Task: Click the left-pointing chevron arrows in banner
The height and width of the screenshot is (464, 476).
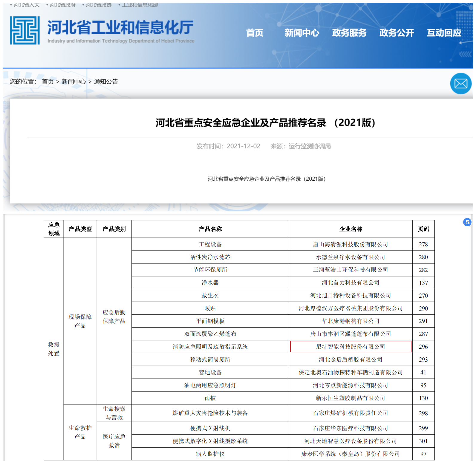Action: coord(465,54)
